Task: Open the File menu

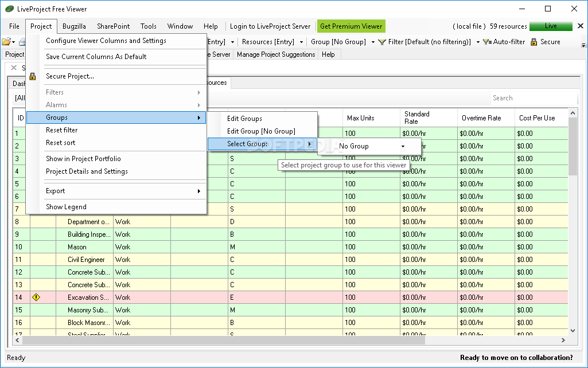Action: [x=14, y=26]
